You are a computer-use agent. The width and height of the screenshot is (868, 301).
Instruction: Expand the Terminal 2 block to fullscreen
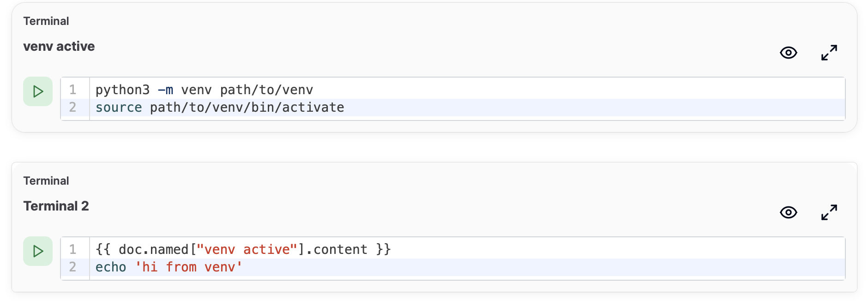pyautogui.click(x=829, y=212)
